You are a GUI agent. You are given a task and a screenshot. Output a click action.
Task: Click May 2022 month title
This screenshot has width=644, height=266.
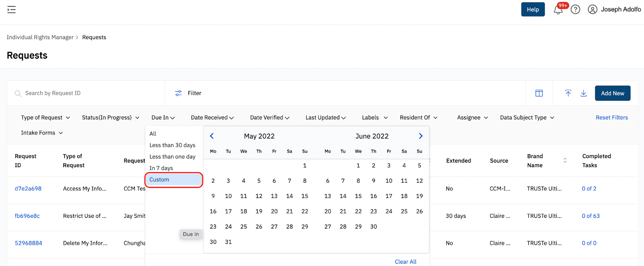coord(259,136)
